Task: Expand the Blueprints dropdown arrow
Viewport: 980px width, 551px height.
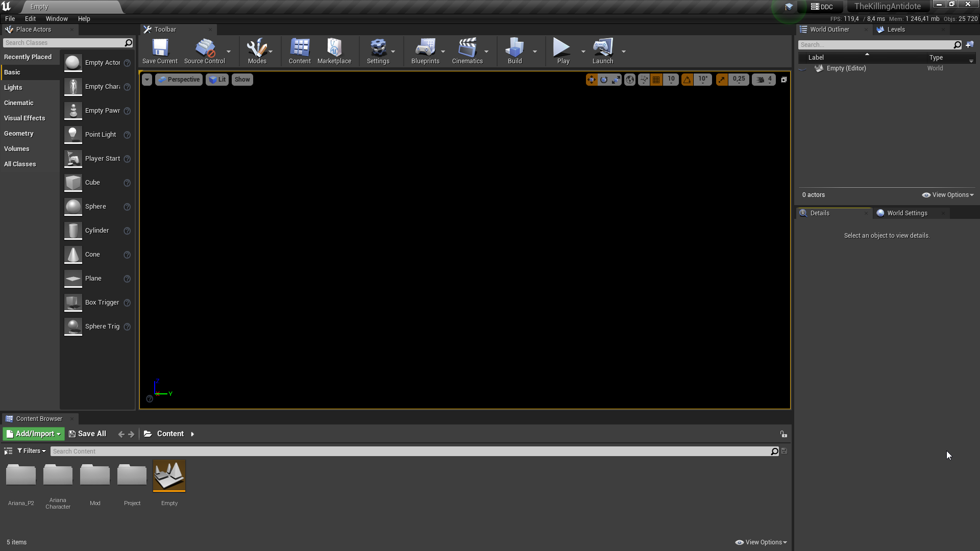Action: (443, 52)
